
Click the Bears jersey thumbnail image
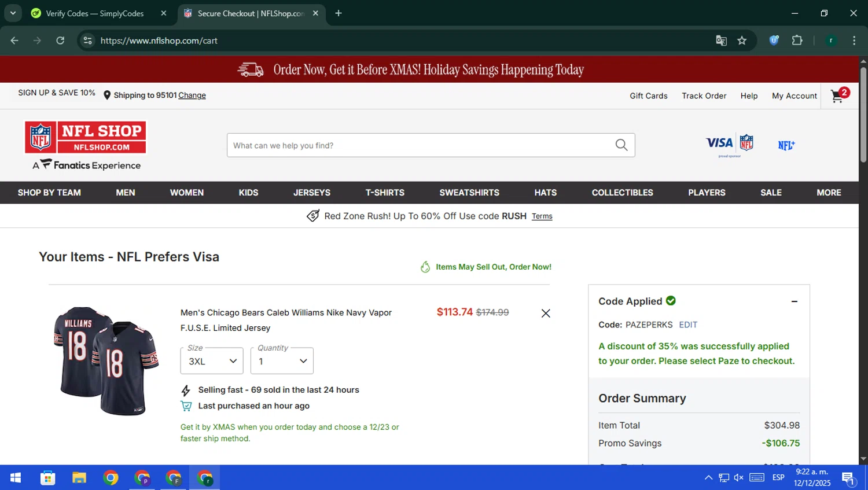click(106, 361)
